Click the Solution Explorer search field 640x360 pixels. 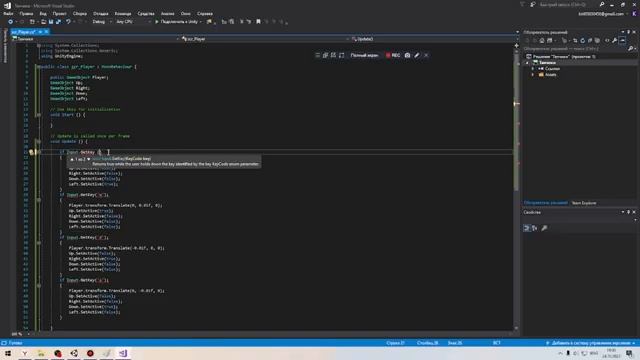[x=576, y=49]
